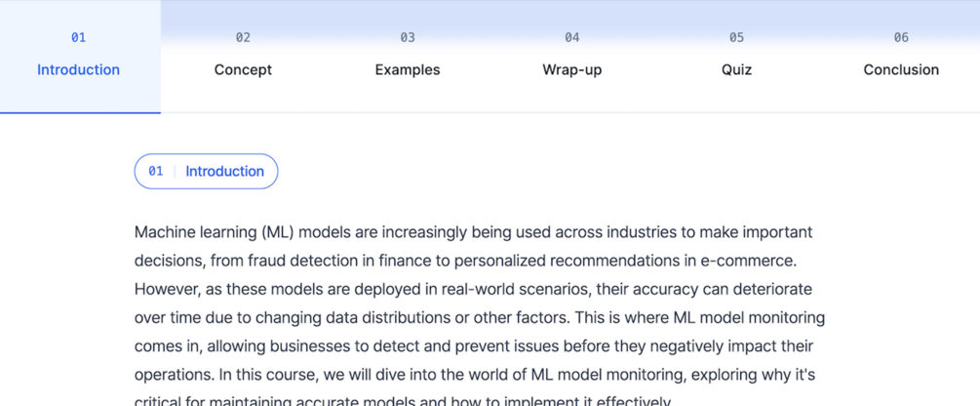Viewport: 980px width, 406px height.
Task: Click the blue underline beneath the Introduction tab
Action: [x=80, y=112]
